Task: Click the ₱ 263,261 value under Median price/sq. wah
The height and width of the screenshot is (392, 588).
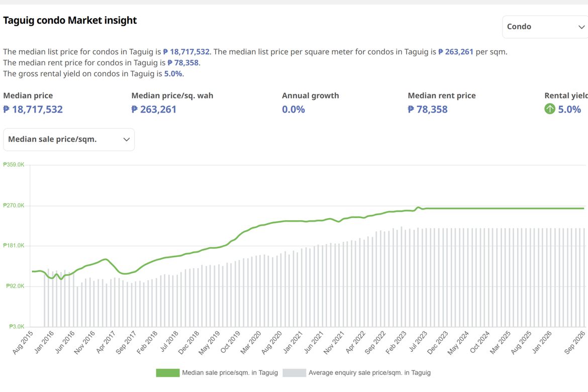Action: coord(154,110)
